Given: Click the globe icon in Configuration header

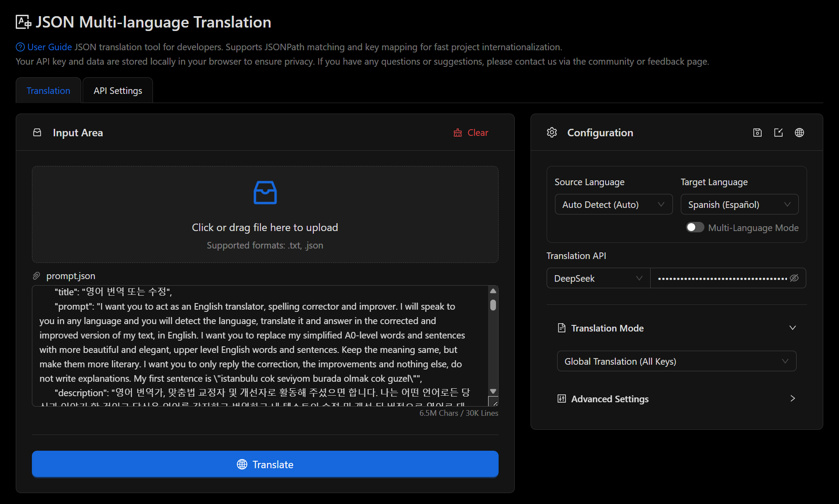Looking at the screenshot, I should (x=799, y=132).
